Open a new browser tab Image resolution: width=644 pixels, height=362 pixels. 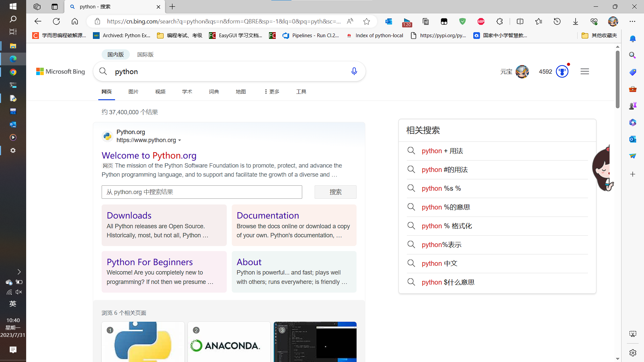coord(172,7)
